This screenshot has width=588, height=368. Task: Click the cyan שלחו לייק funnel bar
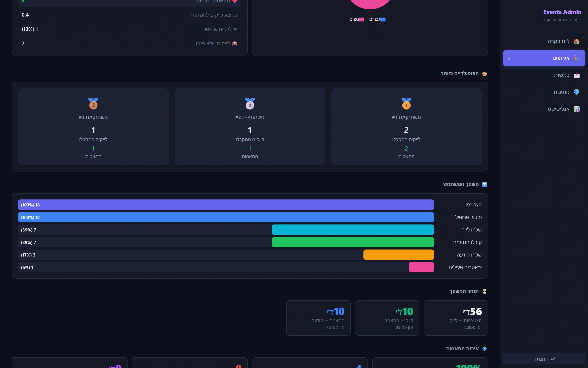click(353, 230)
